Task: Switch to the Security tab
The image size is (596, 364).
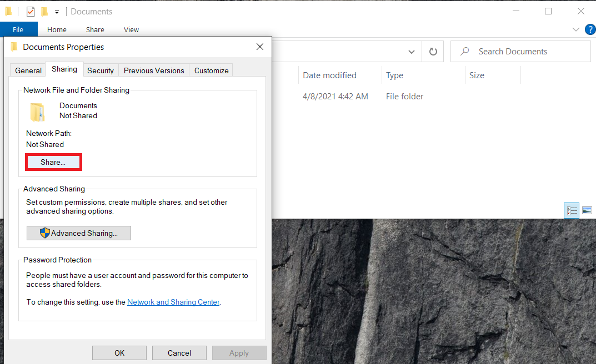Action: click(101, 70)
